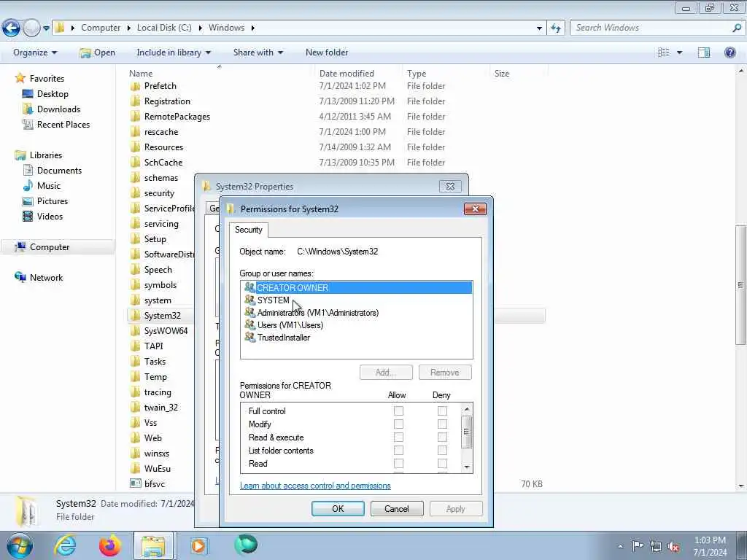Select TrustedInstaller icon in user list

(249, 337)
